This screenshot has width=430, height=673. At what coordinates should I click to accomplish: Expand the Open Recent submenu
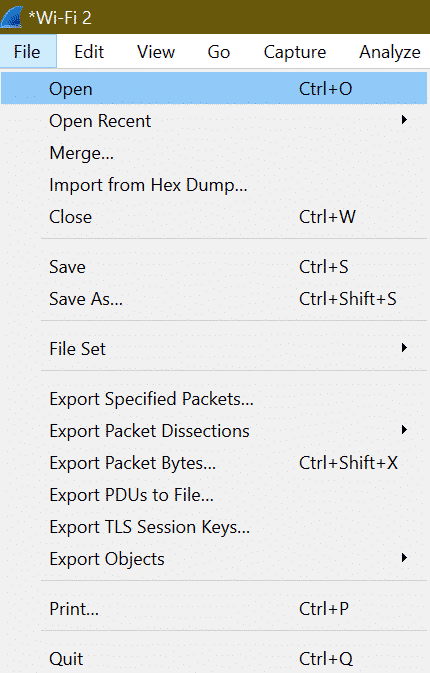[214, 121]
